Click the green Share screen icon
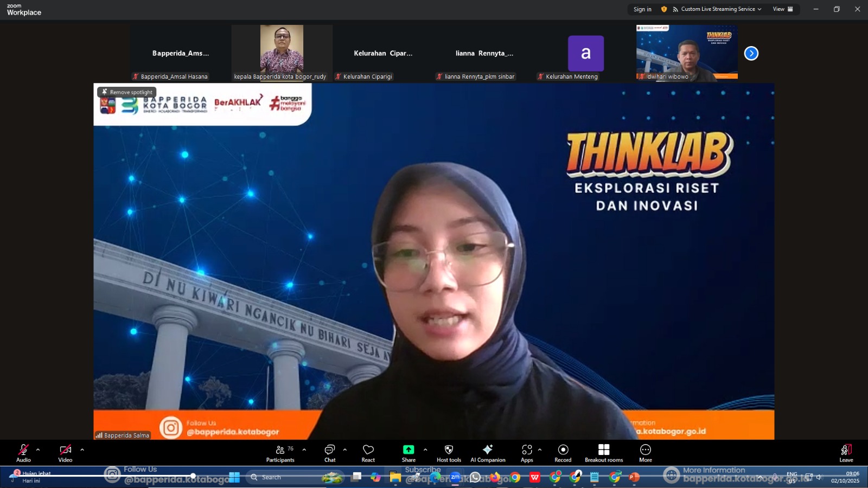 coord(408,450)
